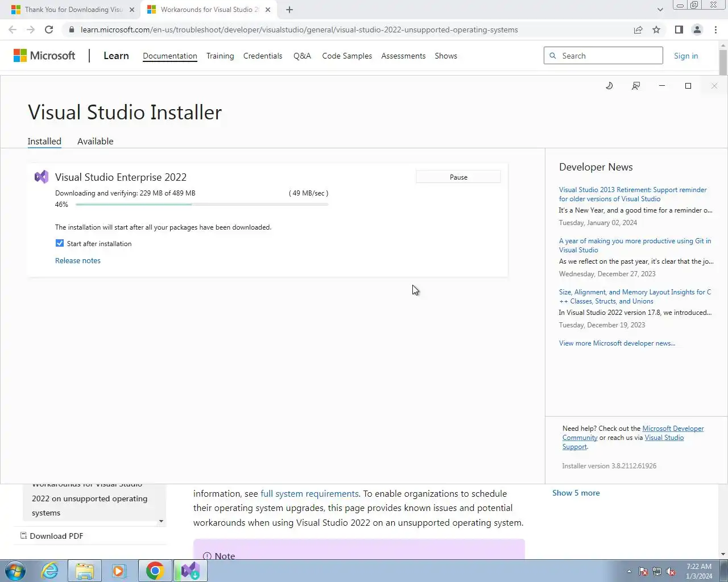Open Windows Media Player taskbar icon
The image size is (728, 582).
coord(119,571)
